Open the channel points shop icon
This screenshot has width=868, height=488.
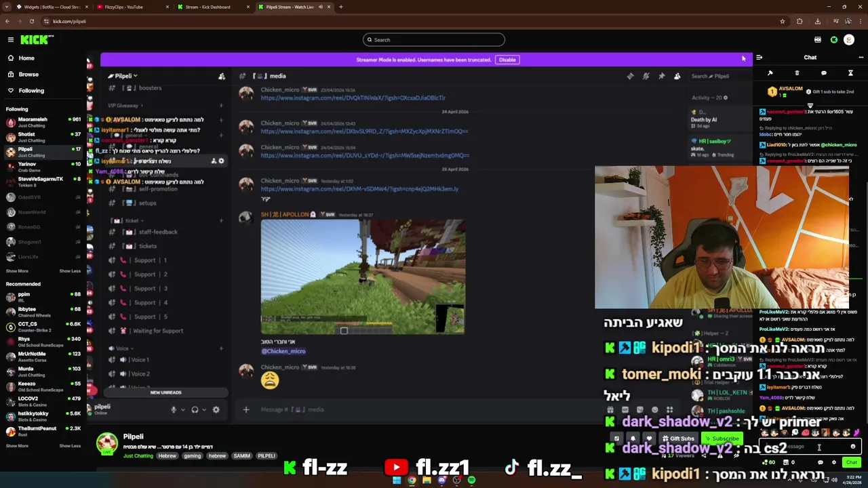pos(785,463)
